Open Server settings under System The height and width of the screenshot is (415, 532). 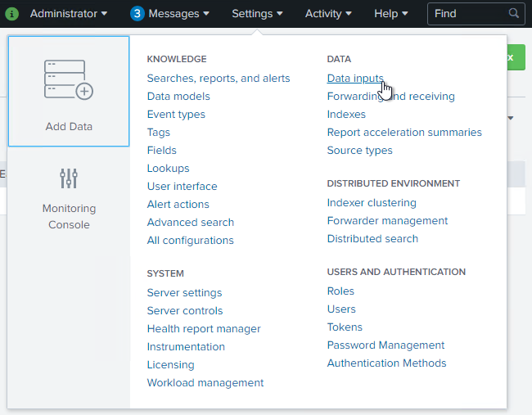point(184,293)
